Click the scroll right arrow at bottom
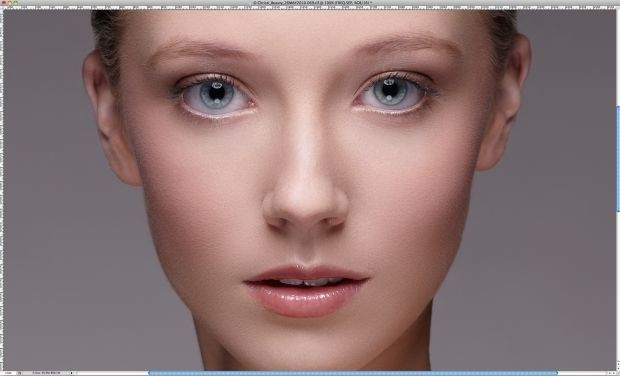 point(614,373)
